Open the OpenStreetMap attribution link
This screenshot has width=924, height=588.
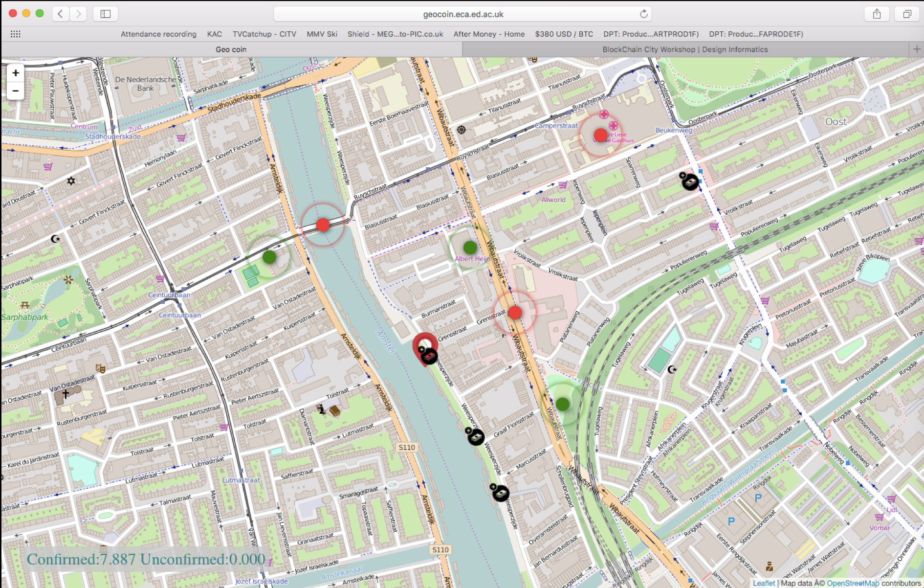(852, 583)
